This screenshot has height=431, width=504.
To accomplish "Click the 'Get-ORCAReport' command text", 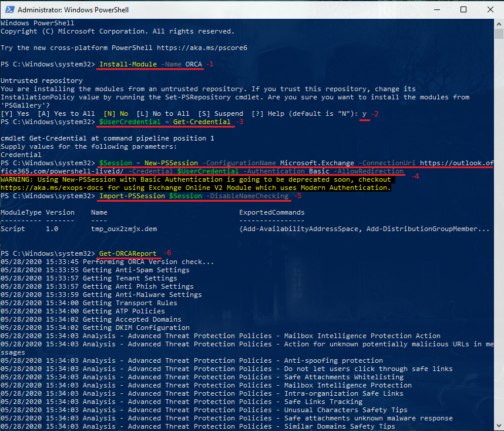I will pyautogui.click(x=128, y=253).
